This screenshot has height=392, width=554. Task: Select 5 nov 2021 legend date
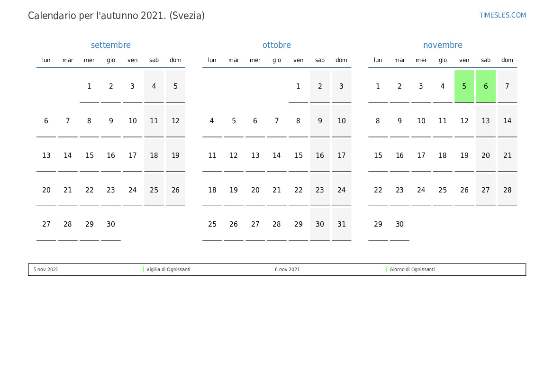tap(46, 269)
